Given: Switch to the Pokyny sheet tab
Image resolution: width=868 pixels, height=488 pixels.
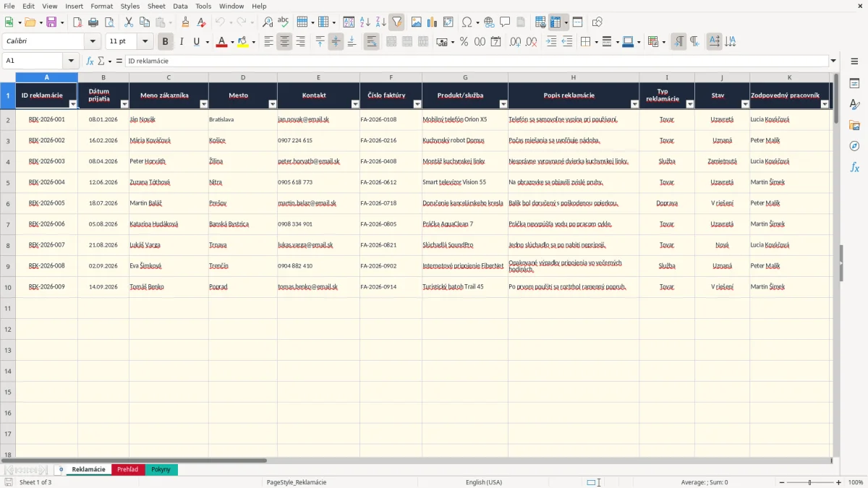Looking at the screenshot, I should point(161,470).
